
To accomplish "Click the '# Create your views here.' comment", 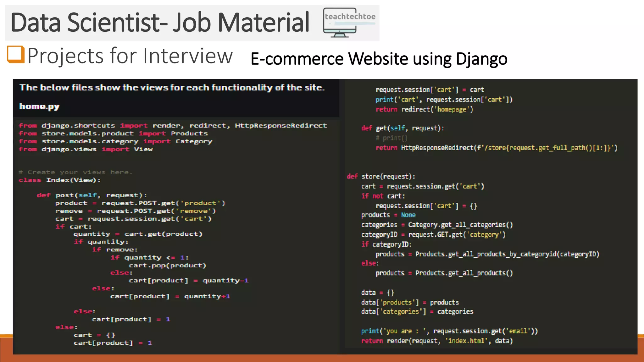I will coord(75,172).
